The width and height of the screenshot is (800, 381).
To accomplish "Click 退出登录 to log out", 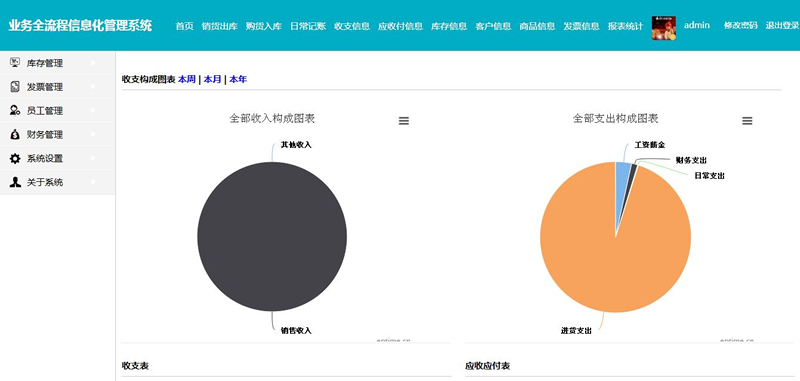I will click(782, 26).
